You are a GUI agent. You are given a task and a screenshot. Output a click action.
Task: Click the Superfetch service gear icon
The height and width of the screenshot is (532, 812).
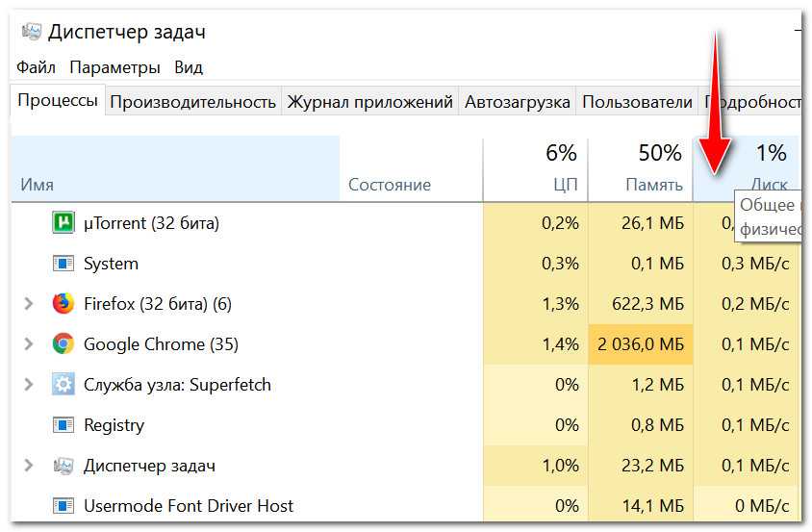pos(63,385)
